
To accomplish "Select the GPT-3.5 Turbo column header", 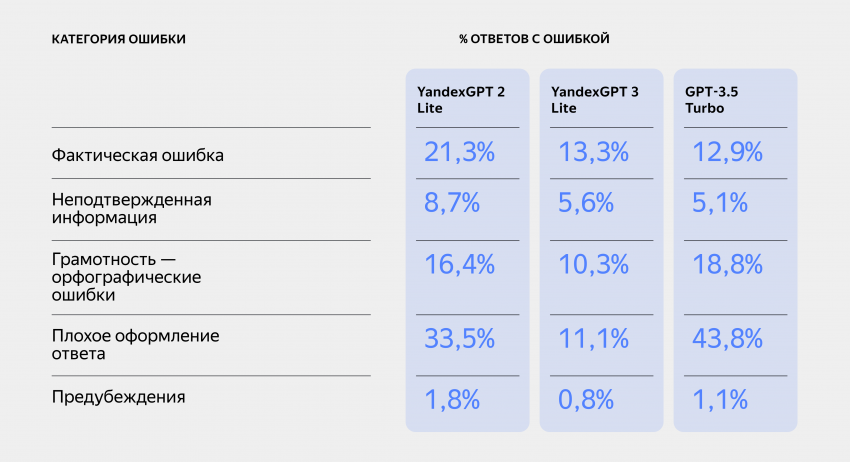I will 716,99.
